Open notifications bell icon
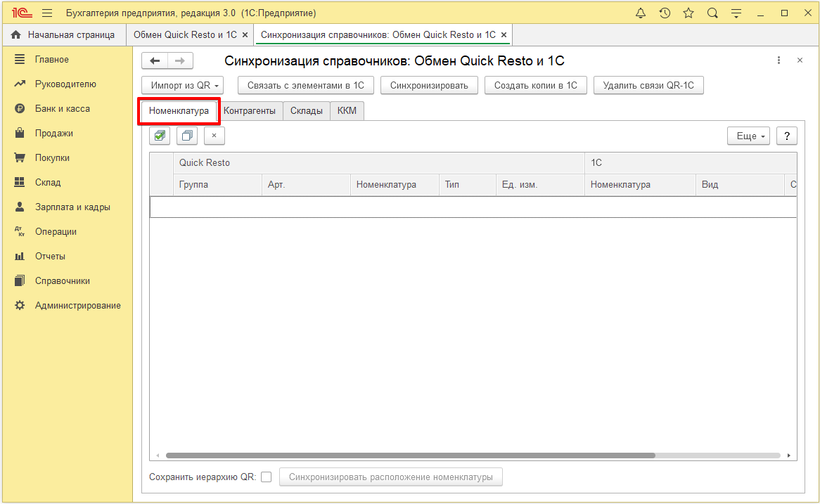The width and height of the screenshot is (820, 504). [x=640, y=13]
